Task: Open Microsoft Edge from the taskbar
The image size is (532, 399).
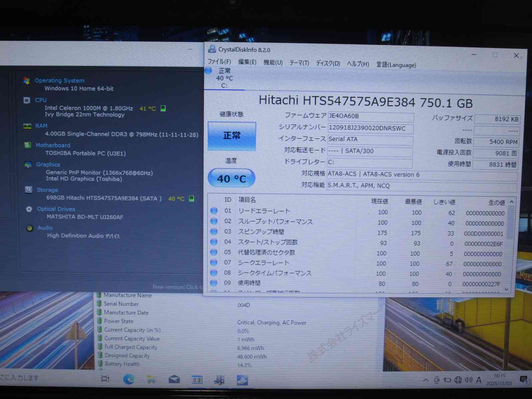Action: (129, 379)
